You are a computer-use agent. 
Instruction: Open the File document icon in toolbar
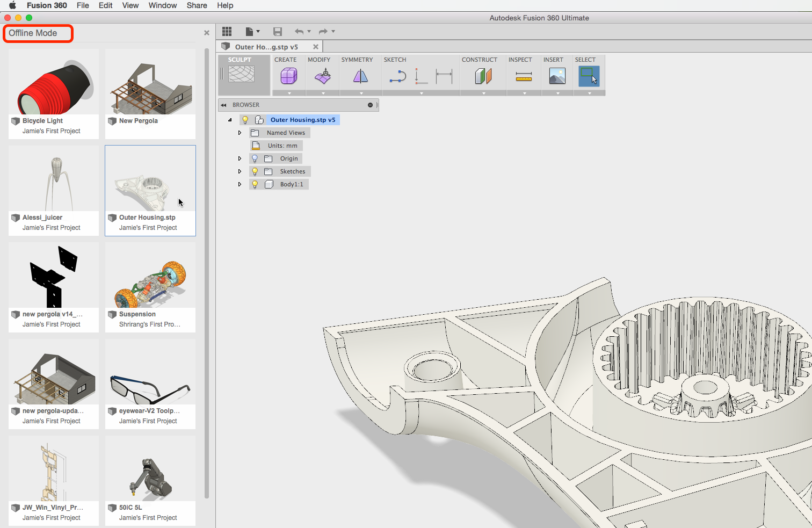[249, 32]
